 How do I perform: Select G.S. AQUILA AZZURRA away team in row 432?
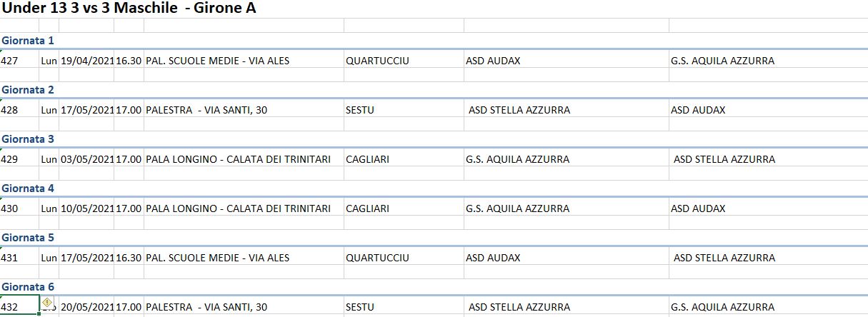click(768, 307)
